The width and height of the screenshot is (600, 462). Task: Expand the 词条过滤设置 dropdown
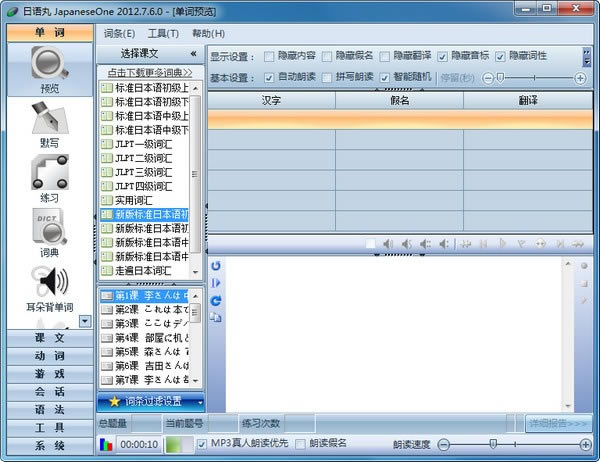[x=201, y=402]
